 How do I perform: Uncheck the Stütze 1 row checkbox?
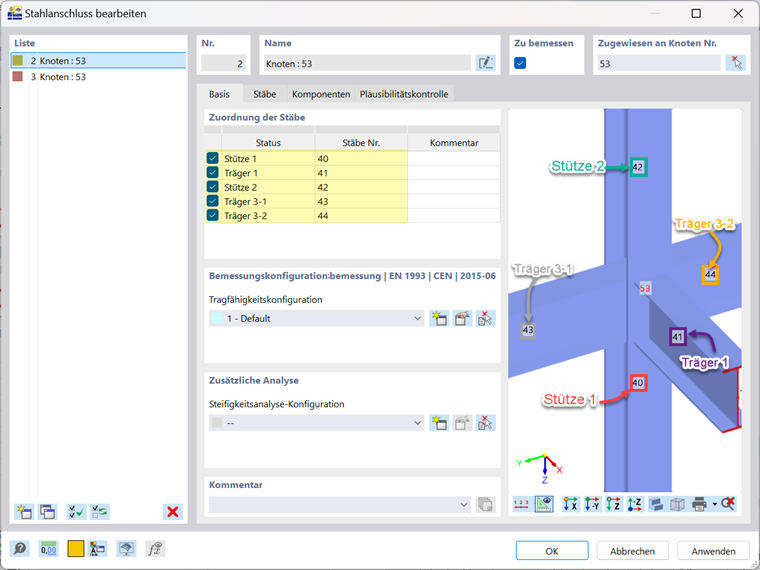tap(212, 158)
